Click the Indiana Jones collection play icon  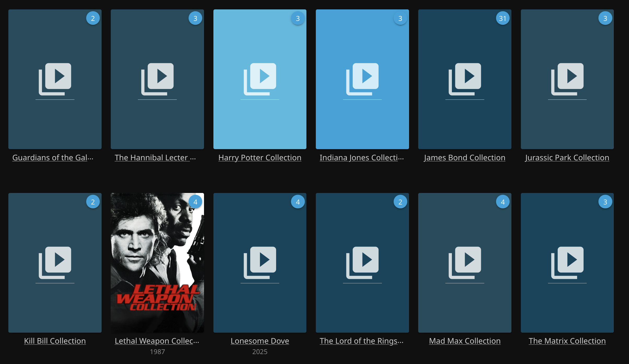pyautogui.click(x=362, y=79)
